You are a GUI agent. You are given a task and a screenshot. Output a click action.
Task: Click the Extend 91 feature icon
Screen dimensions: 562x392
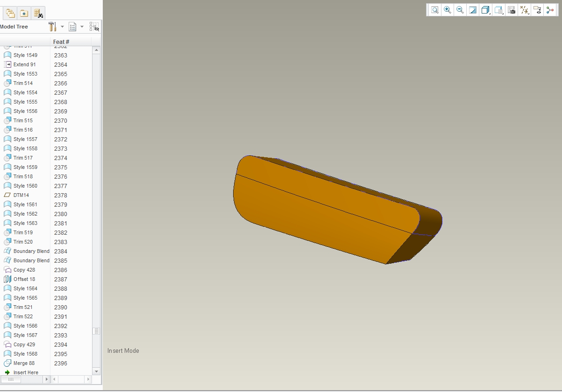coord(7,64)
